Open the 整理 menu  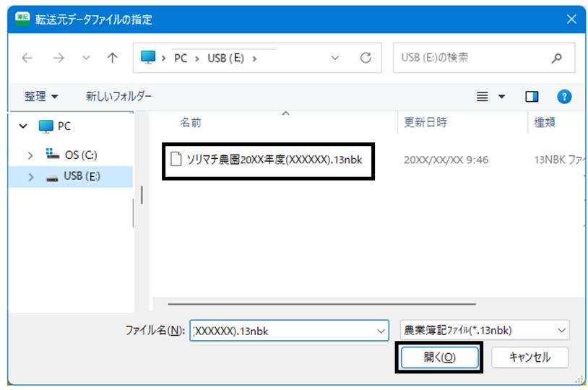[41, 96]
